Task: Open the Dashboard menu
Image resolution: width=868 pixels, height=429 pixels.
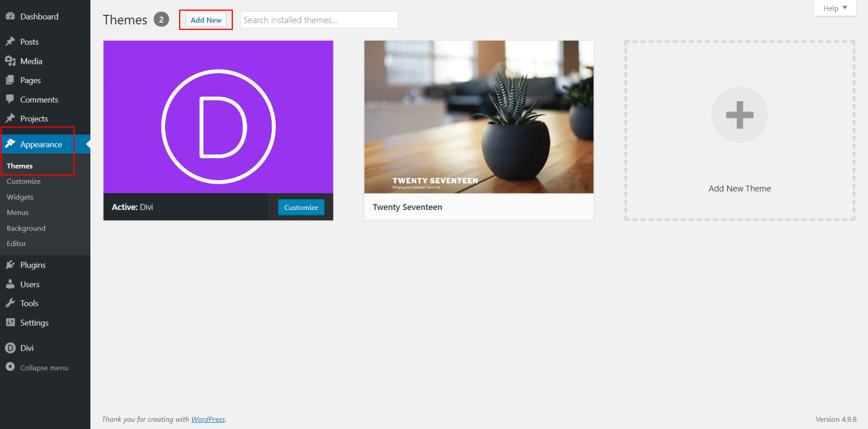Action: click(45, 16)
